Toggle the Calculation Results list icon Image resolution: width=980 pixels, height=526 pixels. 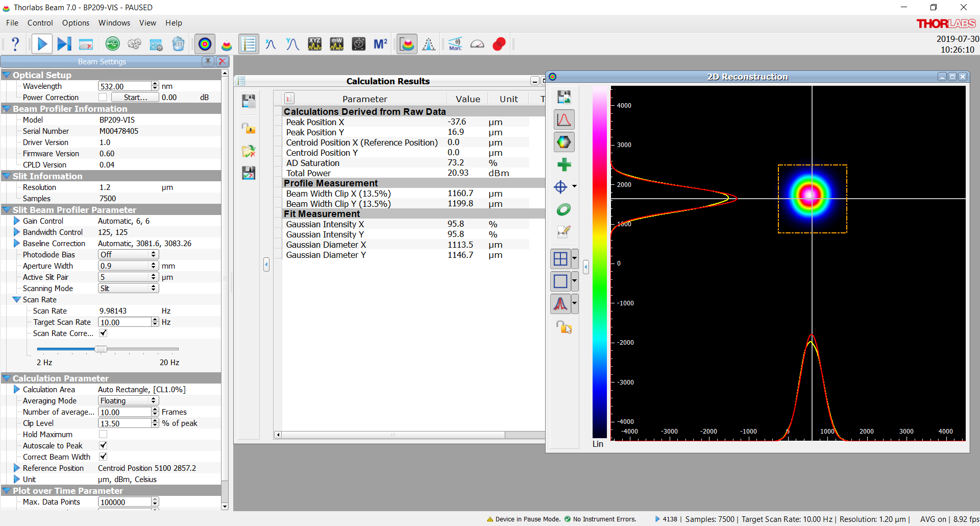click(249, 44)
